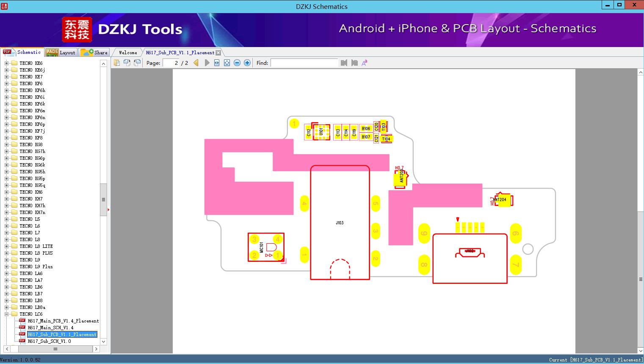Select TECNO KG5q tree item
Image resolution: width=644 pixels, height=364 pixels.
click(32, 185)
